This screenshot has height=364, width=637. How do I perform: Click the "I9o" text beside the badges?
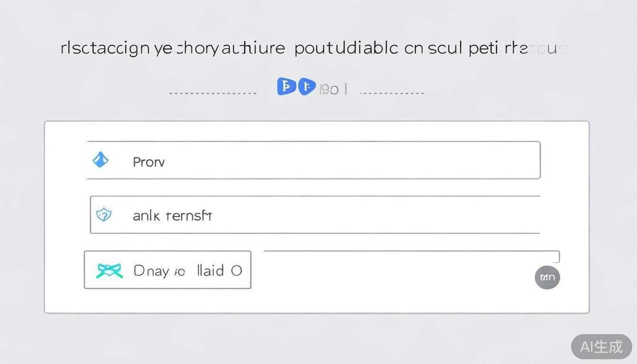(329, 89)
